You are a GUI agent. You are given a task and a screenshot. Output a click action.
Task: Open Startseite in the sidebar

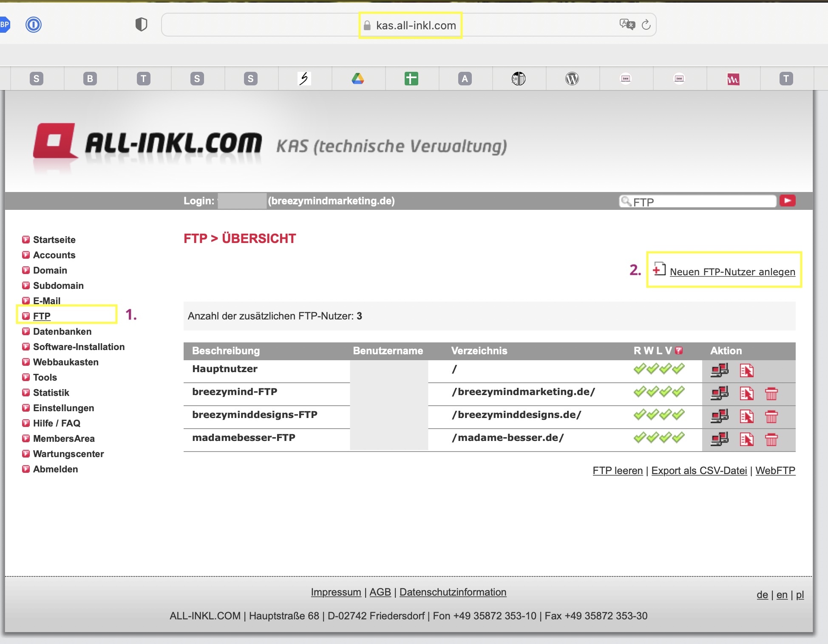54,240
